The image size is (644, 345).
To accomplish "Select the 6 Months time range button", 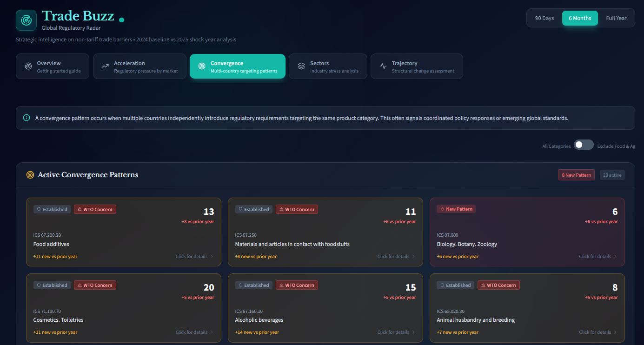I will point(579,18).
